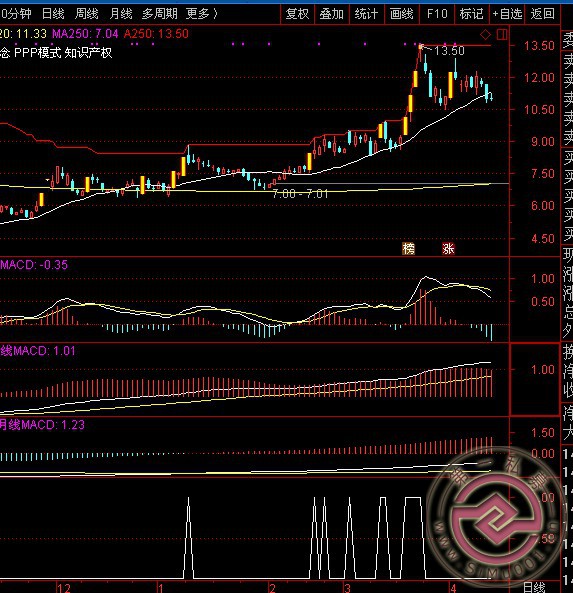Click the 知识产权 concept tag
This screenshot has width=573, height=593.
pyautogui.click(x=89, y=53)
